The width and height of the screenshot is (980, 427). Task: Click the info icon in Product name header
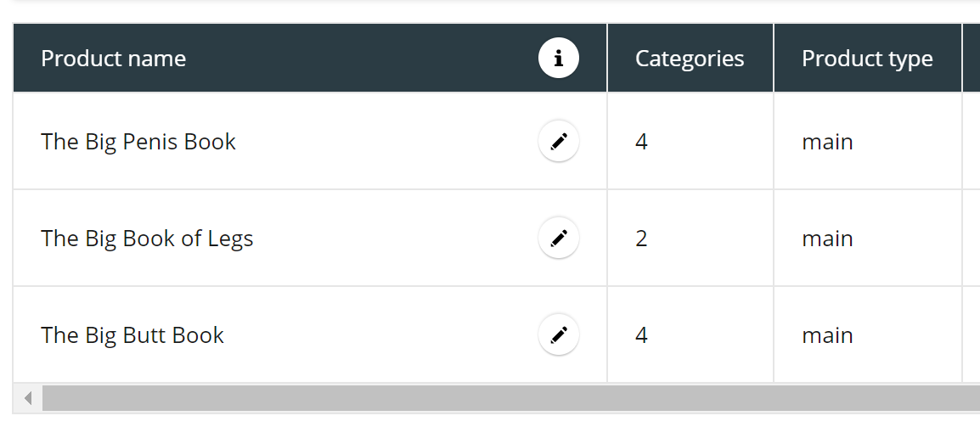click(559, 58)
